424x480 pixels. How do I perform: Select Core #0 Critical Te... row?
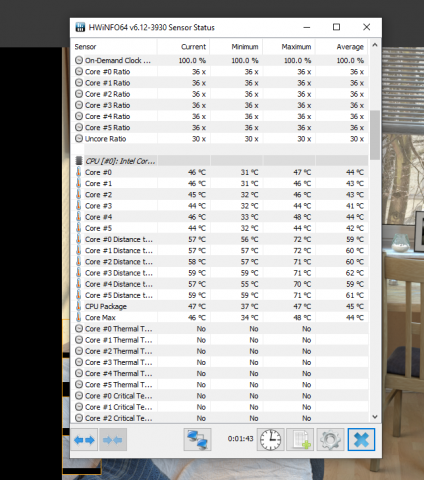[x=220, y=395]
